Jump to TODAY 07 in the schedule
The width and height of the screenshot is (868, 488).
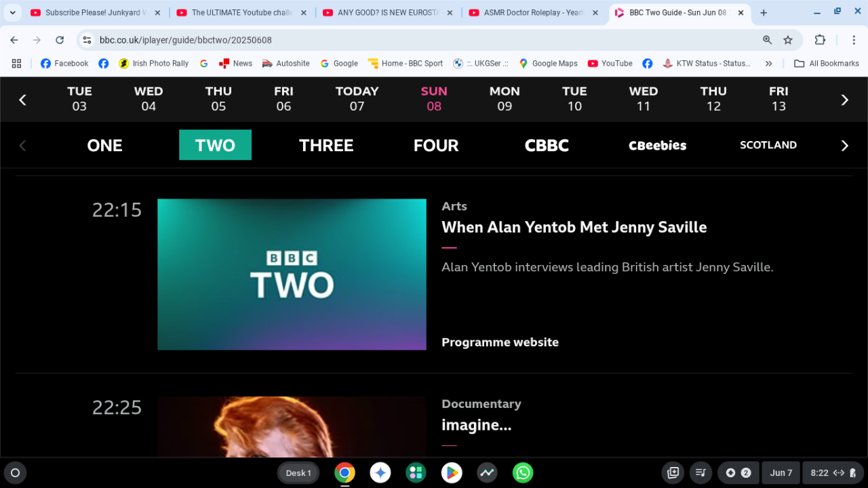(x=357, y=99)
